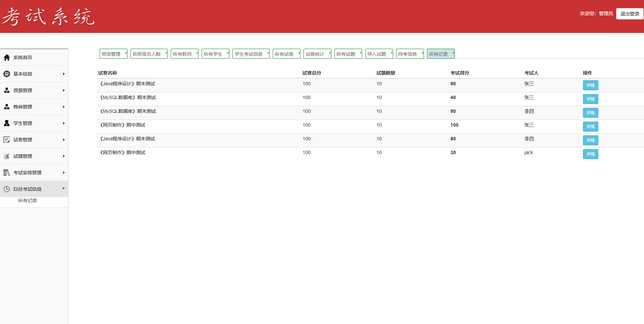The image size is (644, 324).
Task: Click the 班级管理 group icon
Action: click(7, 90)
